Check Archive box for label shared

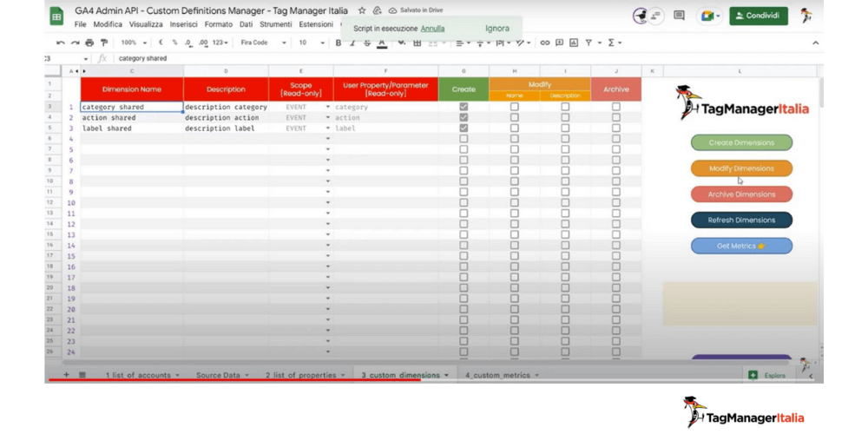click(616, 128)
